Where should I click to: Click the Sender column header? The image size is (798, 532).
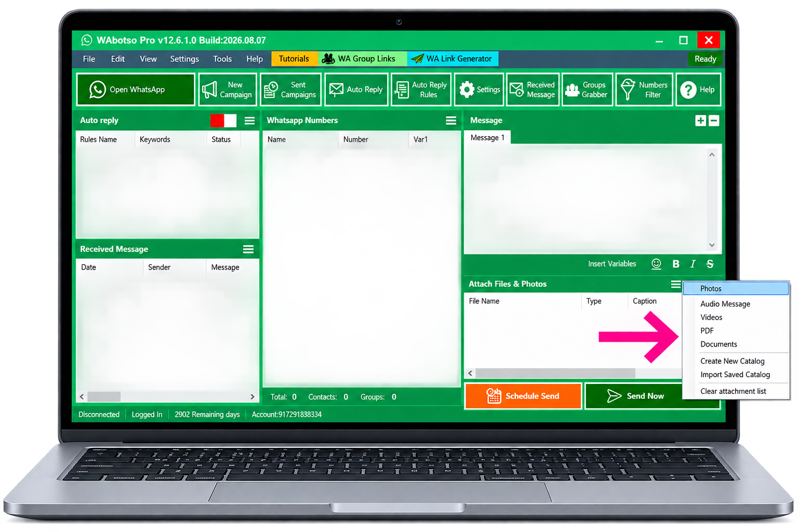tap(175, 268)
